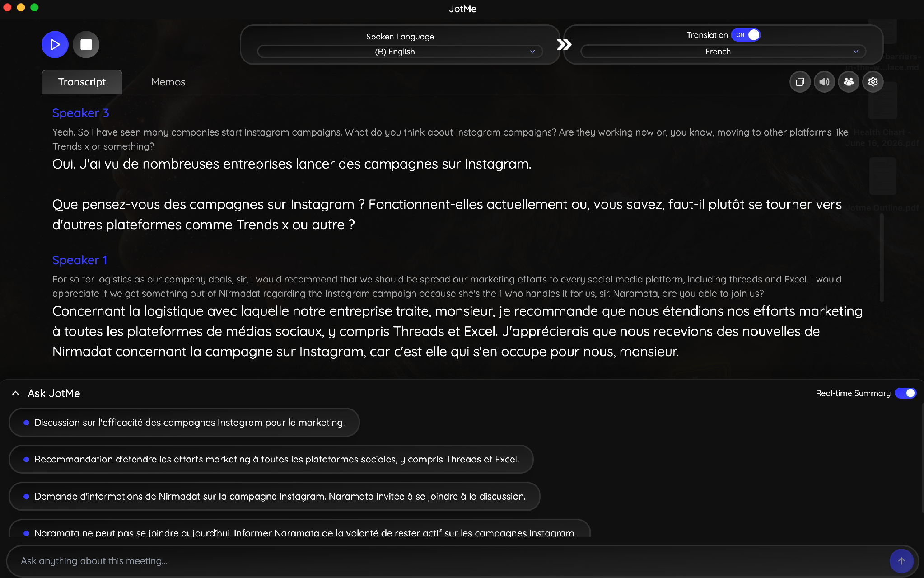924x578 pixels.
Task: Toggle the Real-time Summary switch
Action: coord(905,393)
